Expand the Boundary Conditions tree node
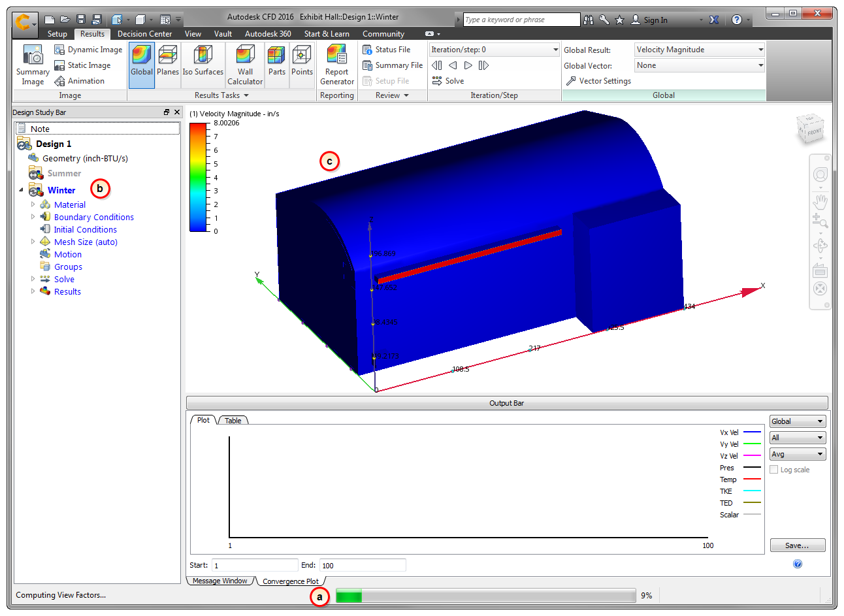 [x=33, y=217]
